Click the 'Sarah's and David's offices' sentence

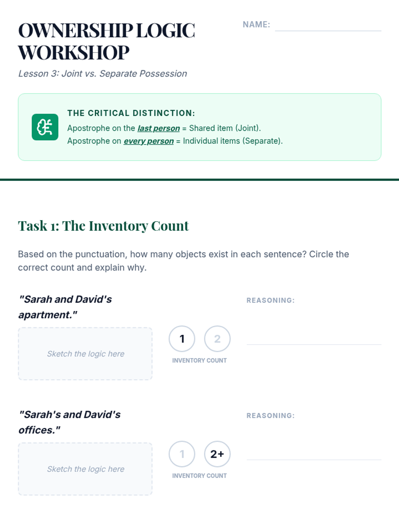click(69, 422)
